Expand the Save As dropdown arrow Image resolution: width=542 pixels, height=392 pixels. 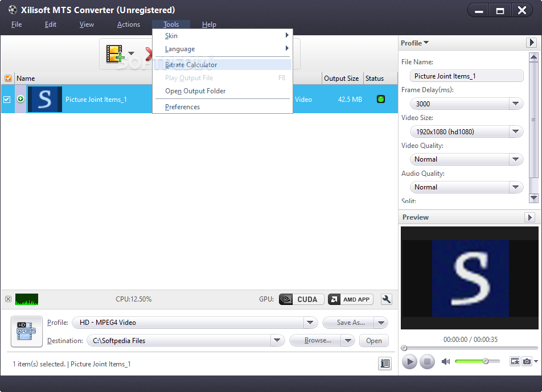[381, 323]
